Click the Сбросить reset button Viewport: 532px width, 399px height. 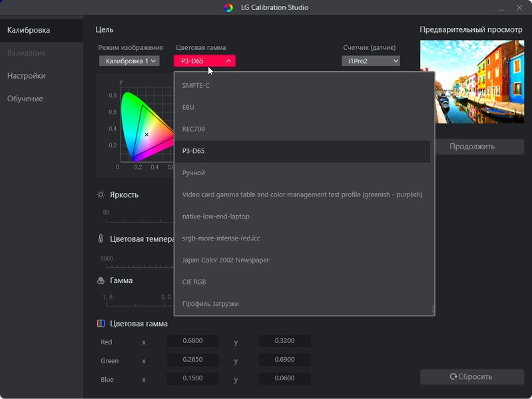point(472,376)
